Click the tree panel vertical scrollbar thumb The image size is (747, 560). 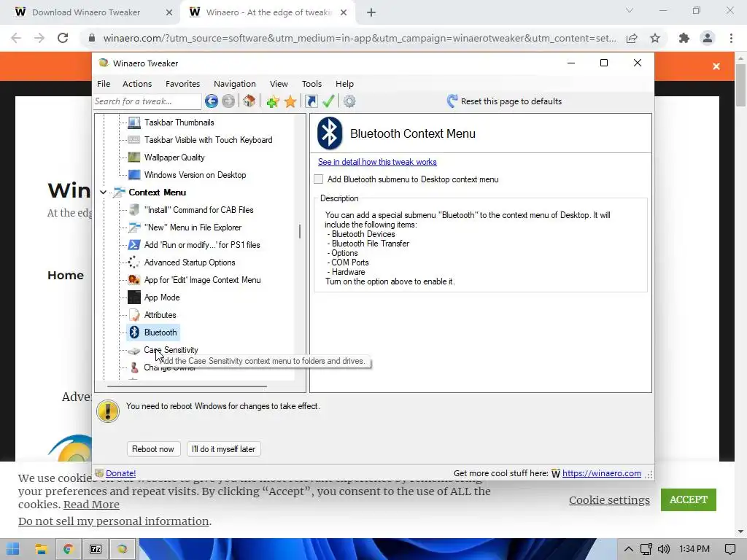click(x=300, y=231)
